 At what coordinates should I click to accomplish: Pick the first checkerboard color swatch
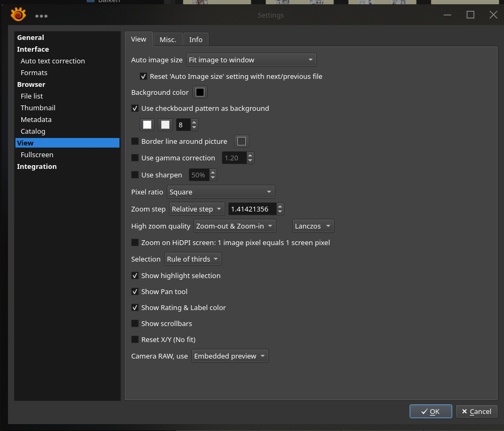(x=148, y=125)
